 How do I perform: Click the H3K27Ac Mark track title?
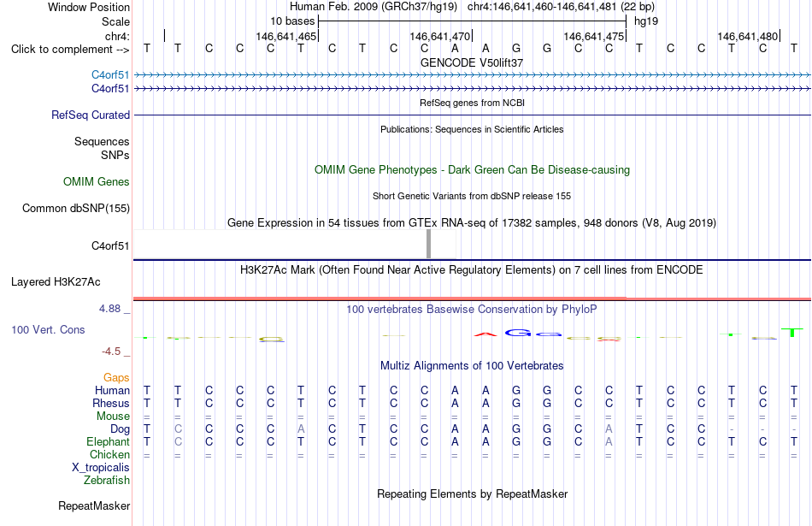pos(472,270)
